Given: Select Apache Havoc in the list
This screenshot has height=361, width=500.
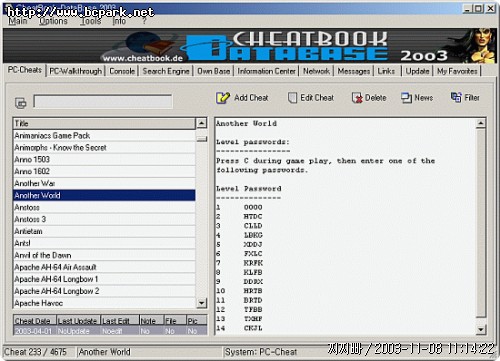Looking at the screenshot, I should [x=104, y=303].
